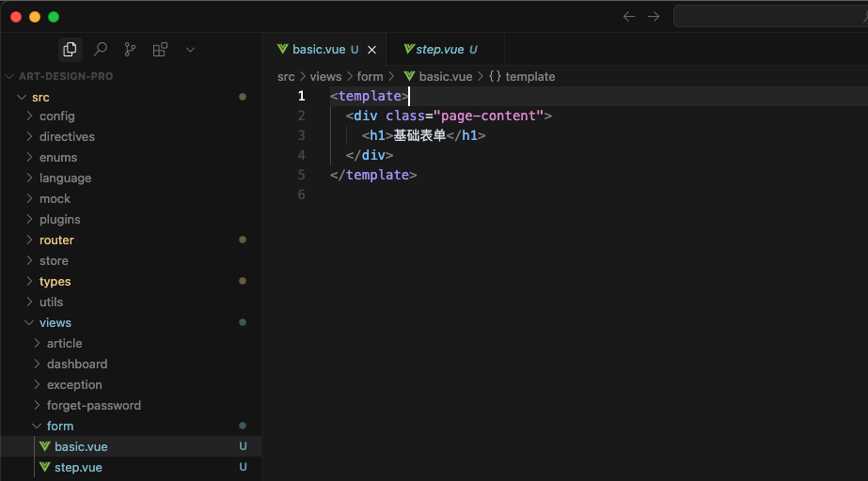Click the command center search box
Viewport: 868px width, 481px height.
770,17
